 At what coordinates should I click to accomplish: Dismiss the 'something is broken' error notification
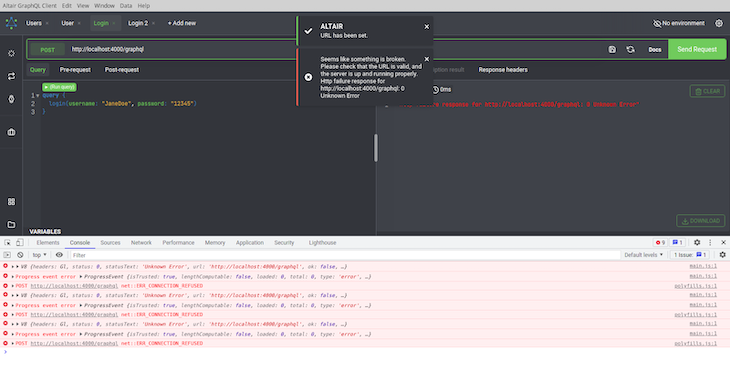click(426, 59)
